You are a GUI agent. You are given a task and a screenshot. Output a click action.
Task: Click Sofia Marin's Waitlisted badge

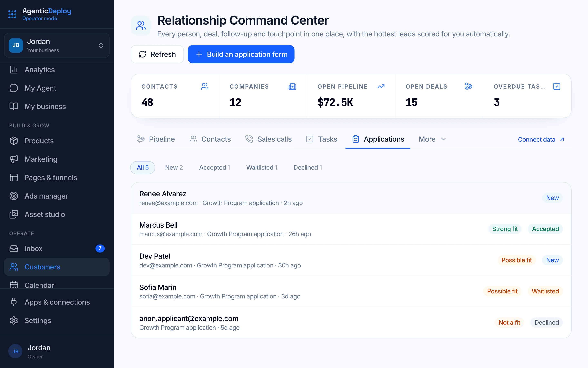tap(545, 291)
